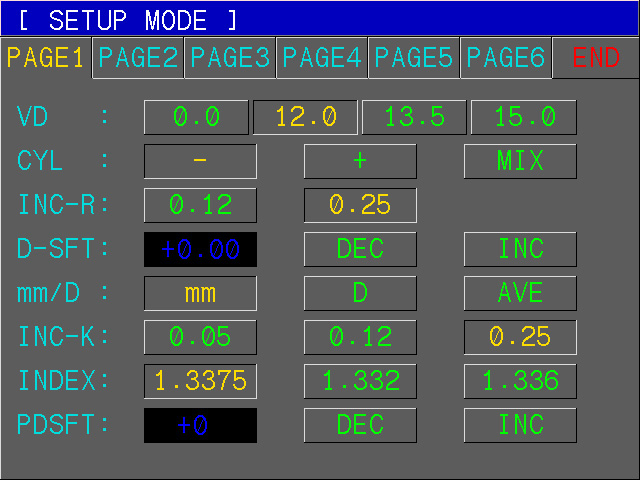The height and width of the screenshot is (480, 640).
Task: Select INDEX 1.332
Action: coord(360,382)
